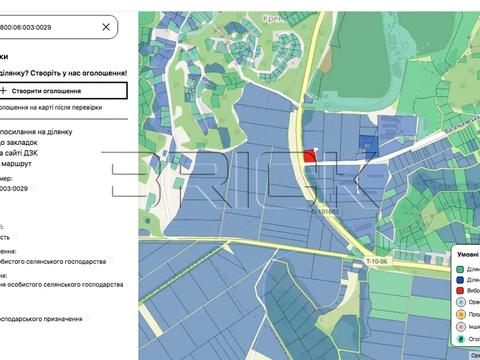Select the red highlighted parcel on the map
The image size is (480, 360).
pos(309,156)
